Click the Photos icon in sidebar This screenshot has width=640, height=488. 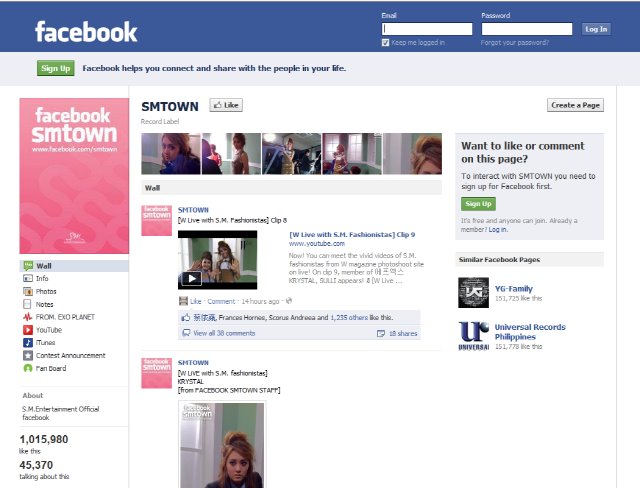[x=28, y=291]
